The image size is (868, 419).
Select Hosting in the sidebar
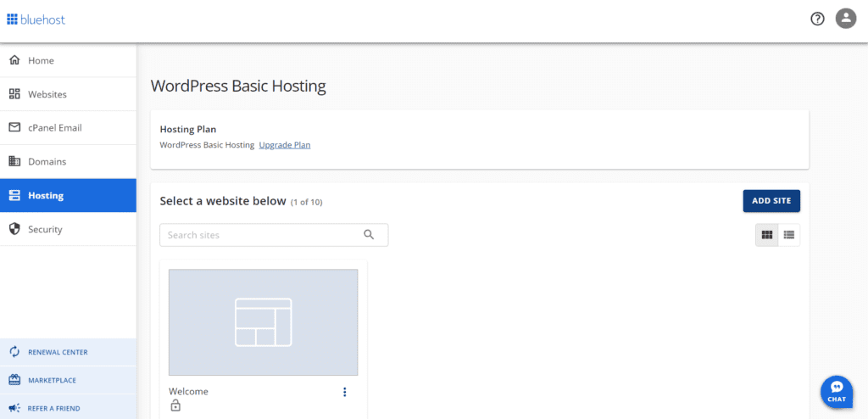[x=68, y=196]
